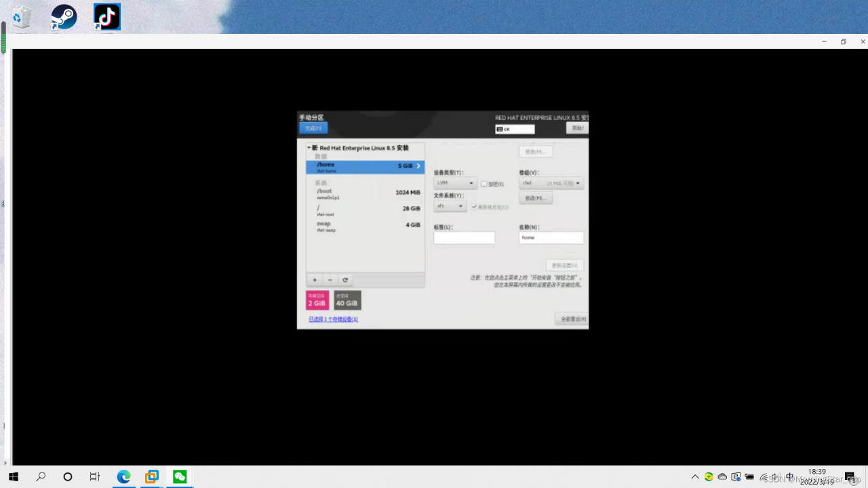Open the battery status tray icon

tap(749, 476)
